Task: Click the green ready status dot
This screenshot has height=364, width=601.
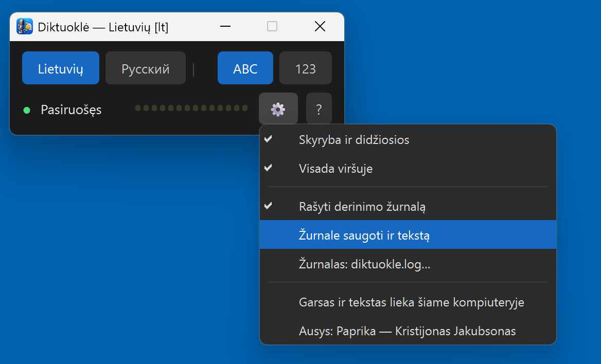Action: (x=27, y=111)
